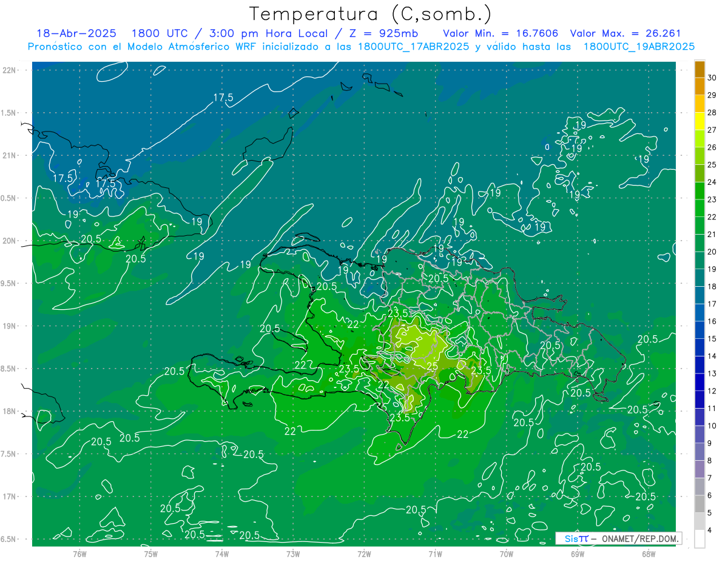Pick the purple swatch between 7 and 8
Screen dimensions: 728x562
(x=700, y=469)
